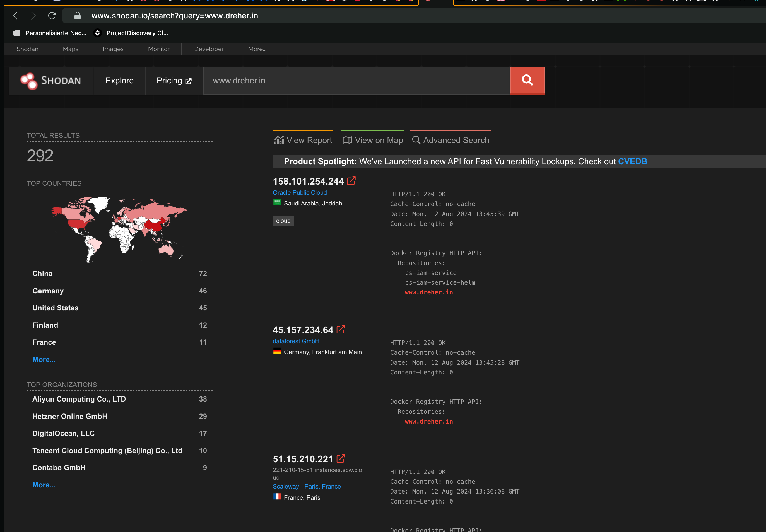
Task: Click the address bar URL
Action: pyautogui.click(x=174, y=16)
